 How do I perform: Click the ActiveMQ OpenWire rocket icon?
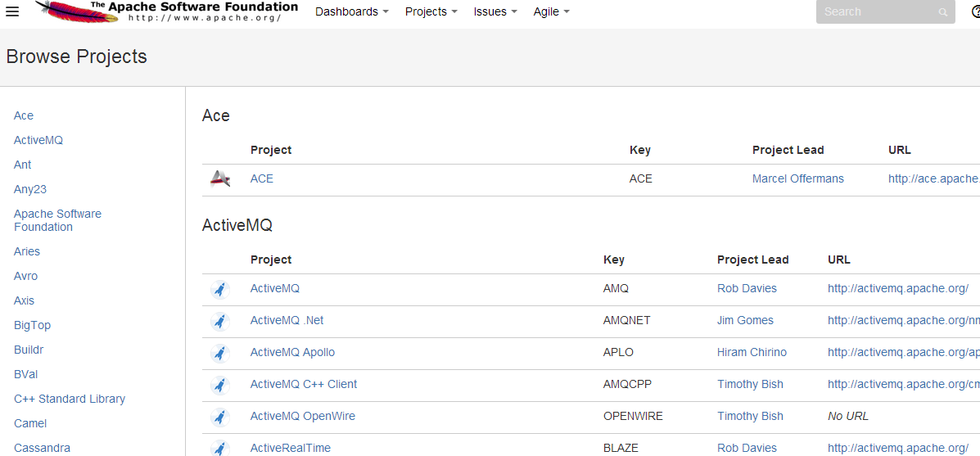point(220,417)
